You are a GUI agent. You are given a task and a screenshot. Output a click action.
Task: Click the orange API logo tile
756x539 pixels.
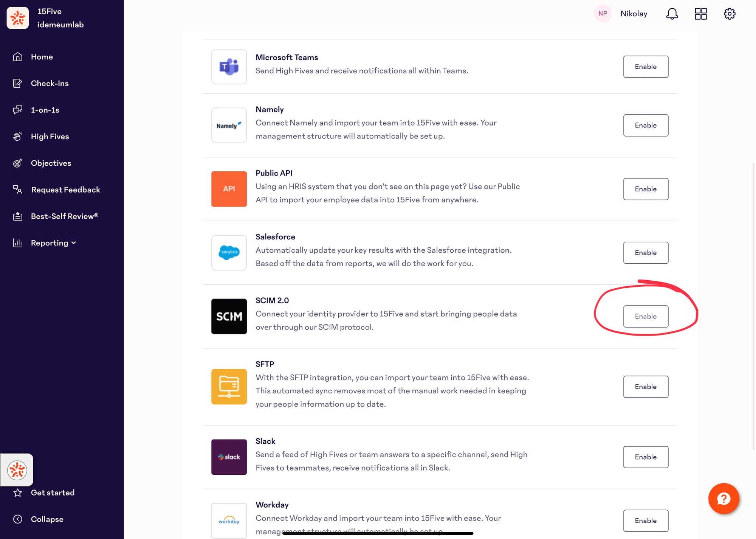[x=229, y=189]
